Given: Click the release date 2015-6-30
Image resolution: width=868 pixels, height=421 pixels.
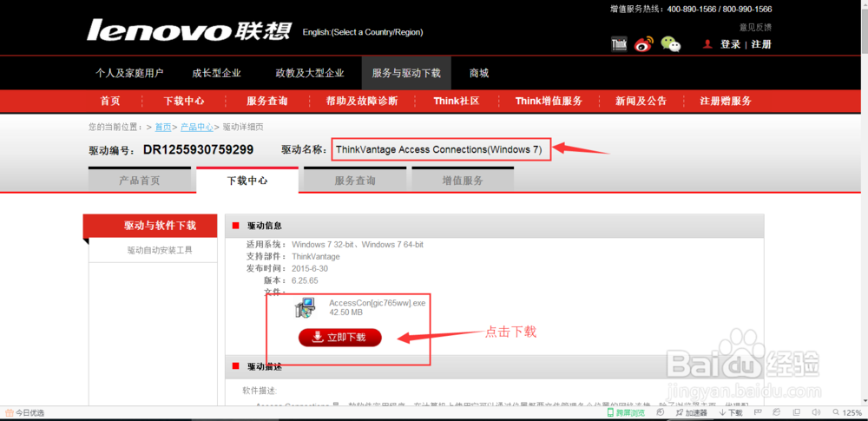Looking at the screenshot, I should tap(310, 269).
